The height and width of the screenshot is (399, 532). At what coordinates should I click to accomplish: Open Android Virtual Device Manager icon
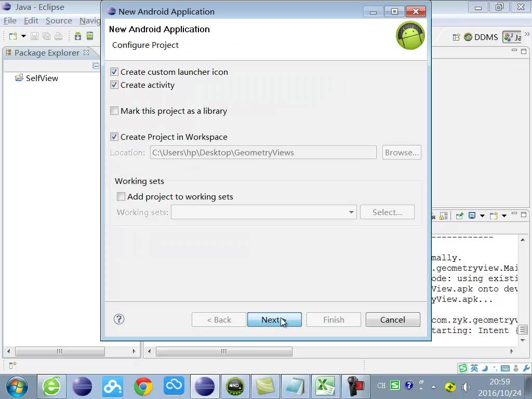point(89,36)
